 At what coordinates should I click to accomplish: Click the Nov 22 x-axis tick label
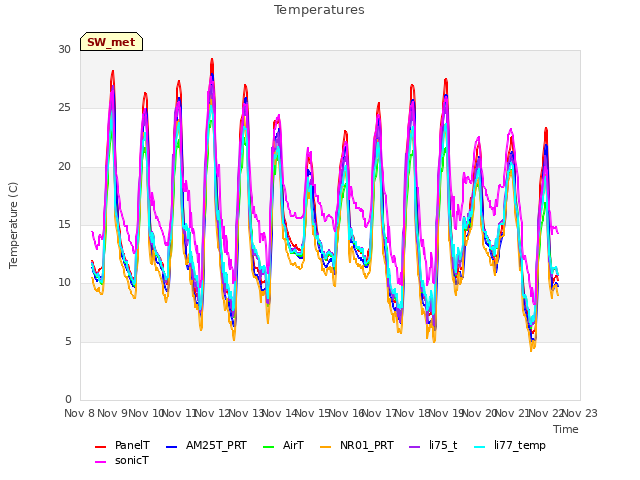(x=546, y=413)
